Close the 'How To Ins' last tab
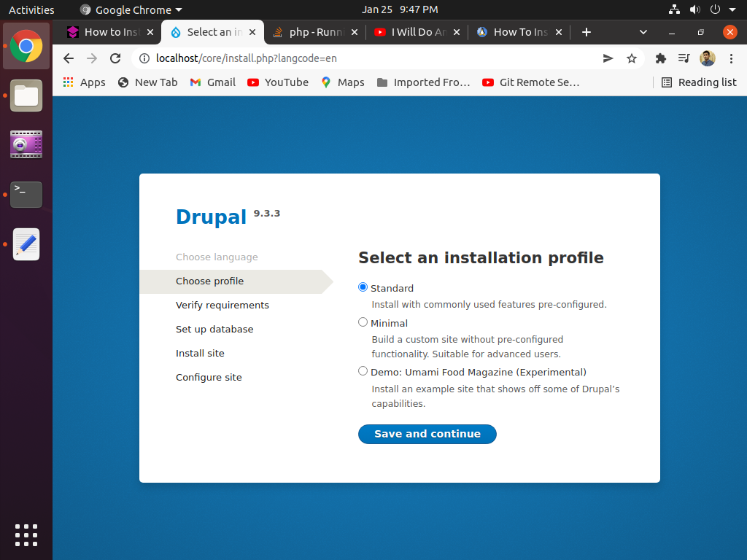The width and height of the screenshot is (747, 560). 559,32
